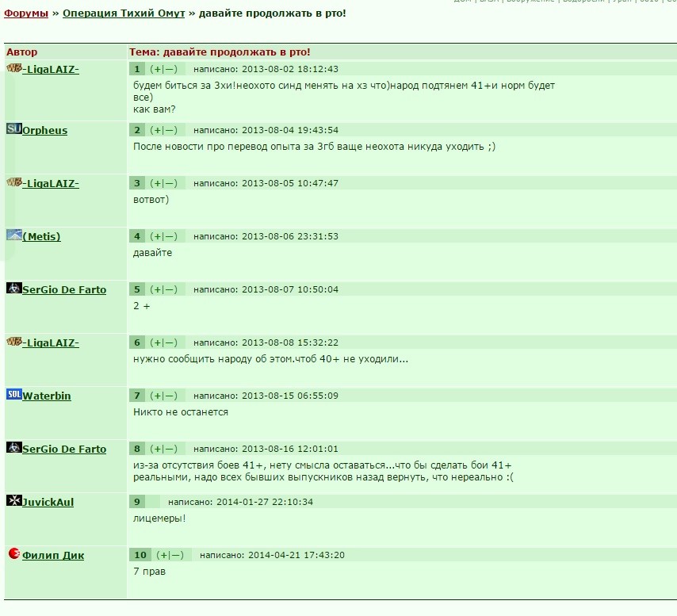Downvote post 6 with the minus sign
The width and height of the screenshot is (677, 616).
pyautogui.click(x=170, y=342)
